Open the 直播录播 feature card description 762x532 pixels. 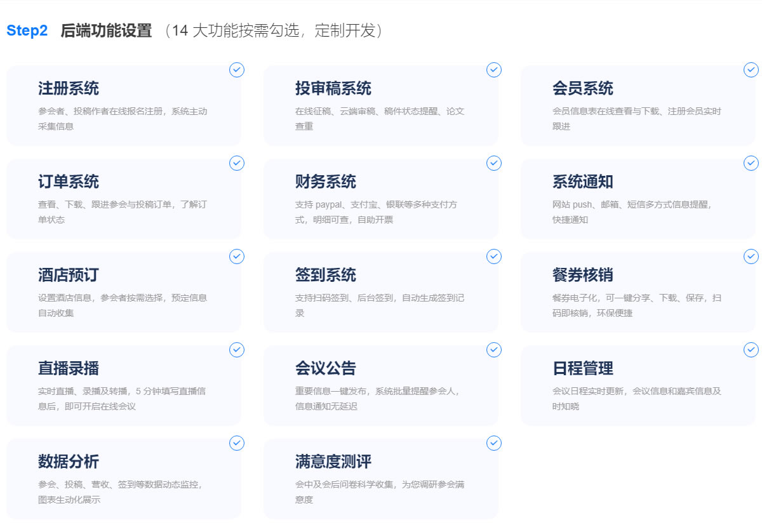click(x=122, y=399)
